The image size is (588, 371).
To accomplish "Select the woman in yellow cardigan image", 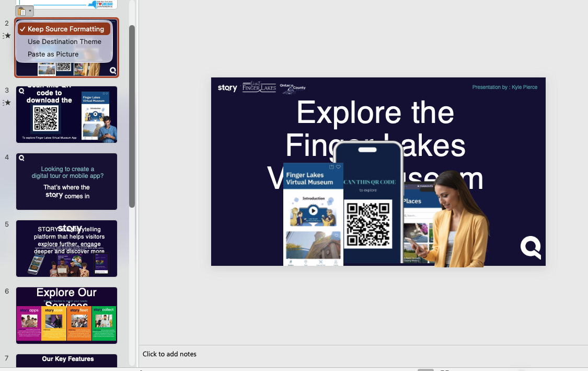I will [x=452, y=219].
